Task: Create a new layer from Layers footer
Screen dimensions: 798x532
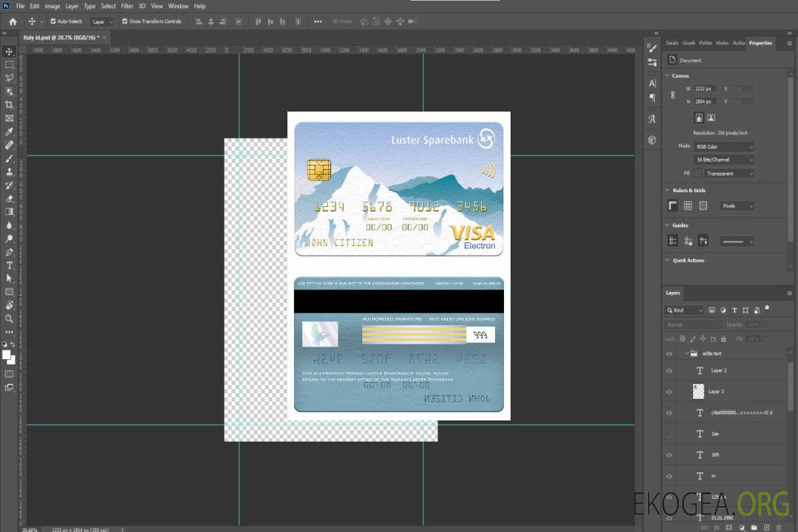Action: [766, 528]
